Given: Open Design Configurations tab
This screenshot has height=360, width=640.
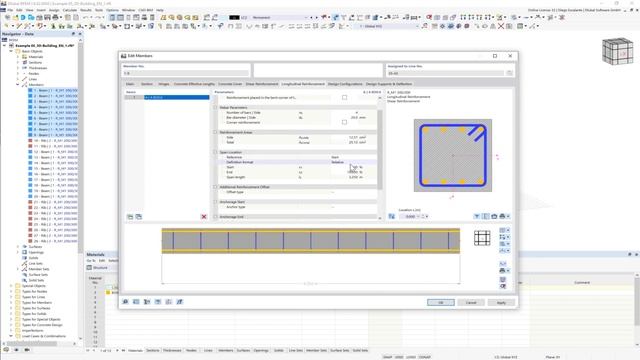Looking at the screenshot, I should coord(345,84).
